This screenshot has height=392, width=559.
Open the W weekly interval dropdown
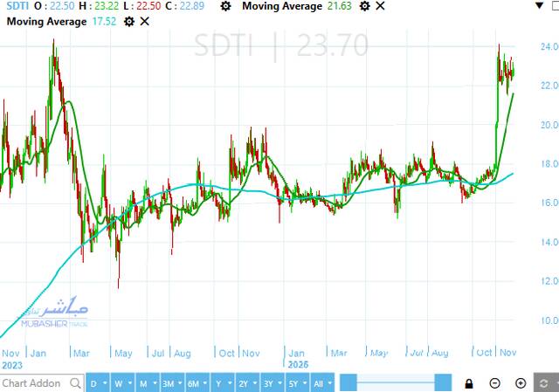click(120, 383)
